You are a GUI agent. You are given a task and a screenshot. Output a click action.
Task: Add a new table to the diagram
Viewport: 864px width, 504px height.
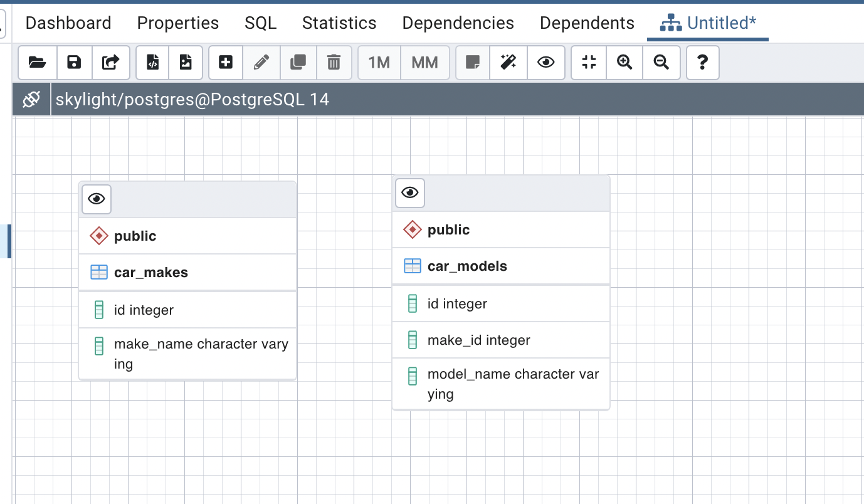click(226, 63)
